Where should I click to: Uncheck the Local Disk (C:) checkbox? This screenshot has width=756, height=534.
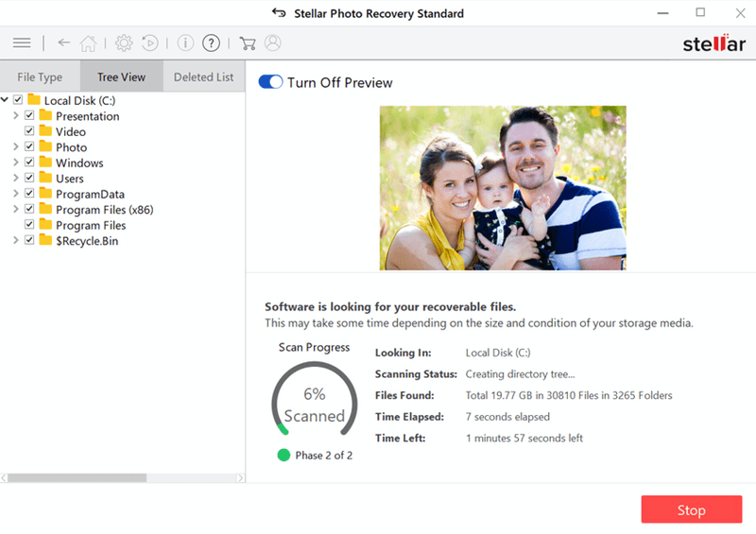[18, 100]
